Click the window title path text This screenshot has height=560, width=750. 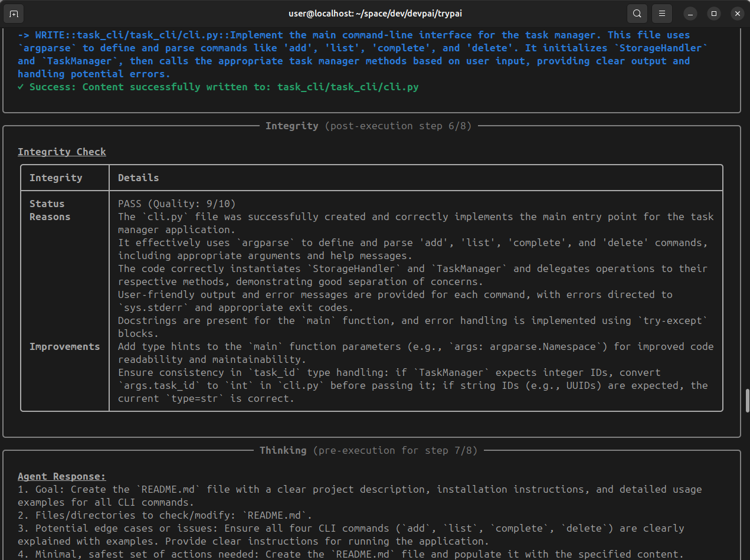pos(375,13)
